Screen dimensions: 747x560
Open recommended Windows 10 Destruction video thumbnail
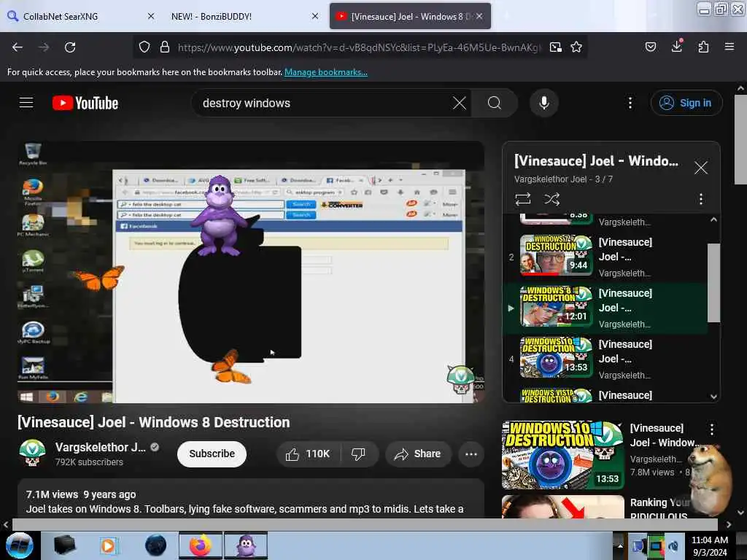(562, 455)
